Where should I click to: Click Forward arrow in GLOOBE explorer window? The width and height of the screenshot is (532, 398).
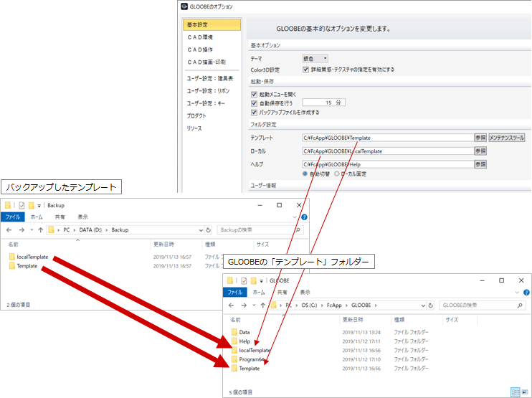coord(244,305)
